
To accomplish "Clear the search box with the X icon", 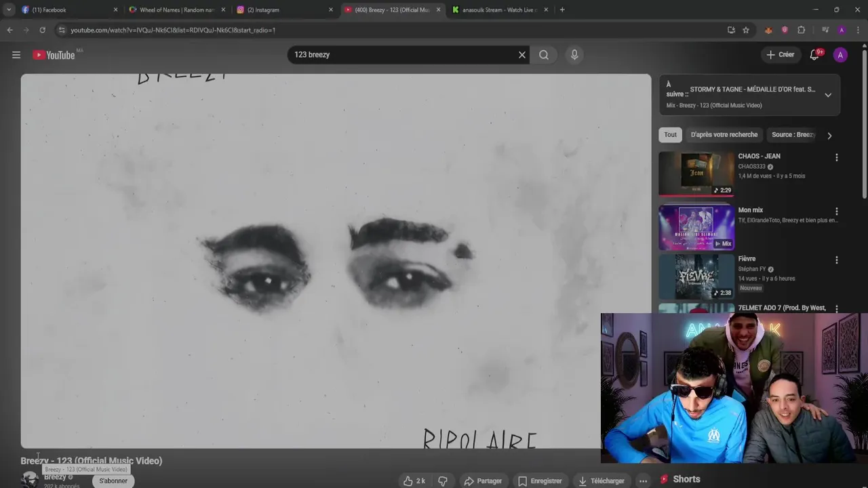I will click(522, 55).
